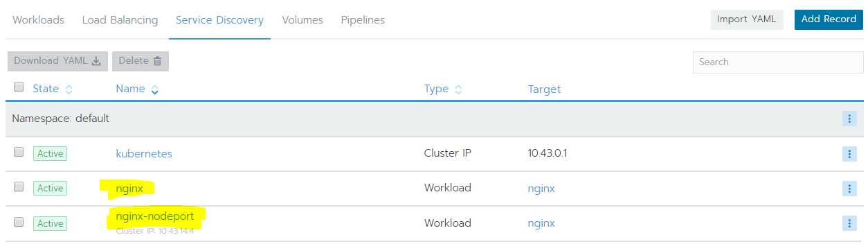Open the kubernetes row actions menu
The width and height of the screenshot is (868, 251).
click(x=849, y=153)
